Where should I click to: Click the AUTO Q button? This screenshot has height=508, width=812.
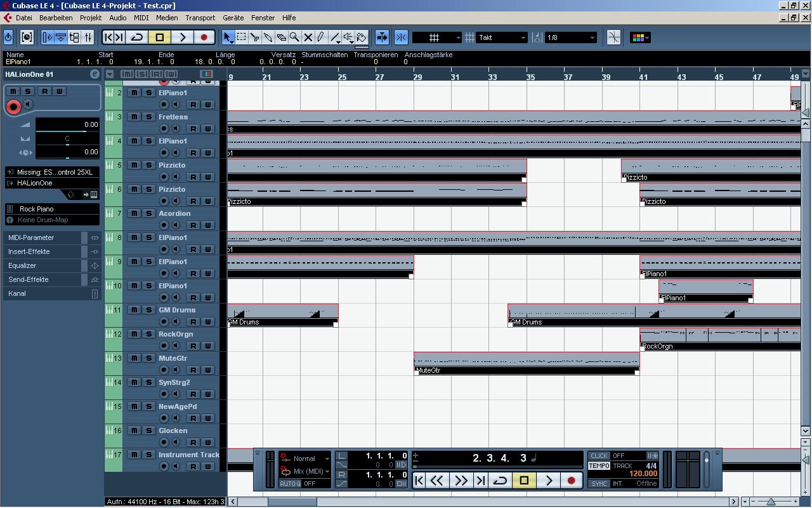point(290,484)
